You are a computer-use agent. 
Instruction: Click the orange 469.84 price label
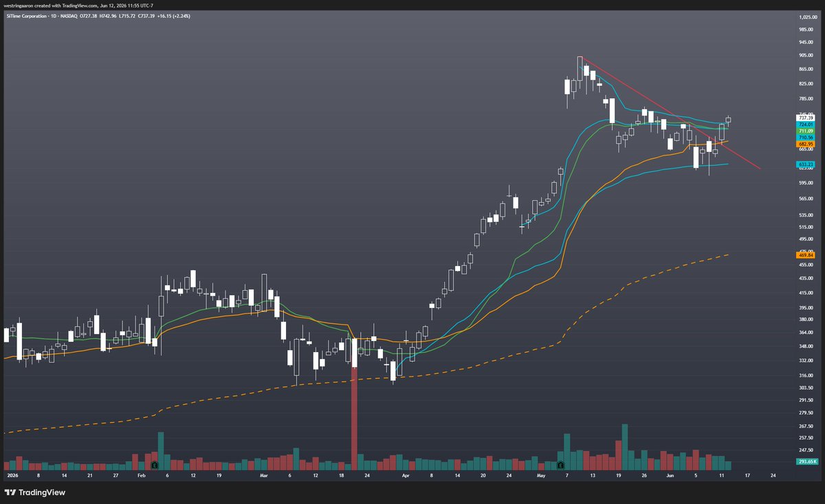coord(805,254)
